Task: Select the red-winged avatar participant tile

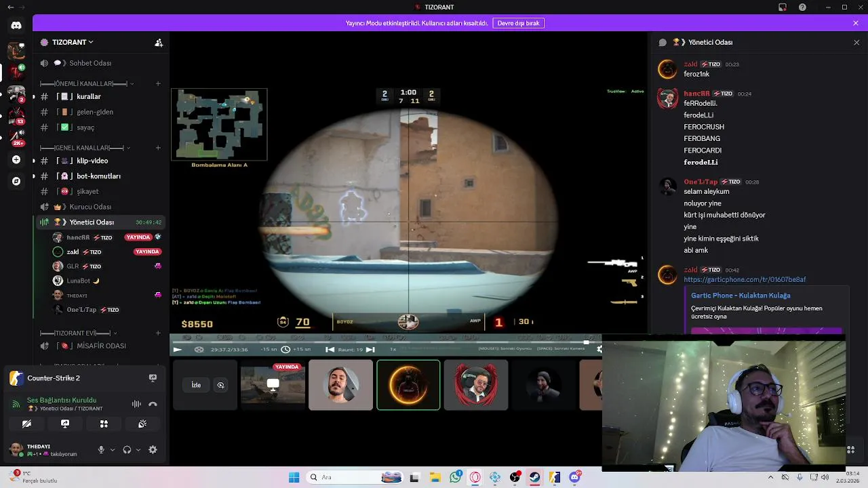Action: (x=475, y=385)
